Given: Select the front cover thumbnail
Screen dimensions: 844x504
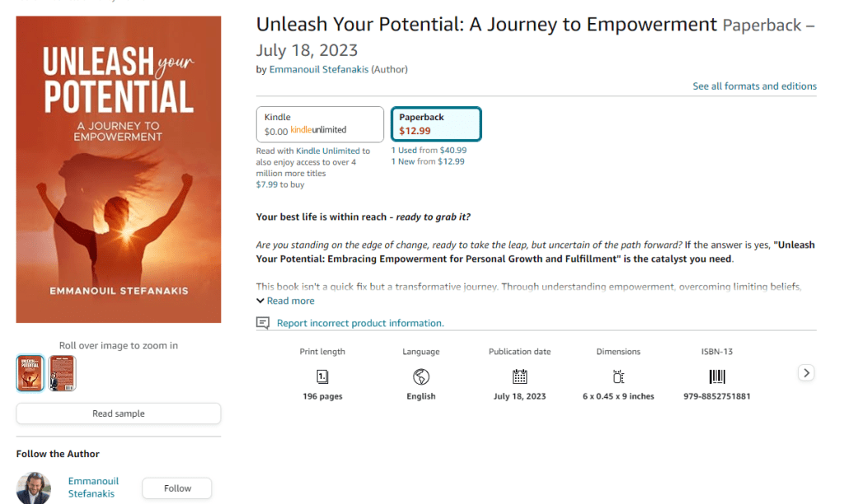Looking at the screenshot, I should click(30, 373).
